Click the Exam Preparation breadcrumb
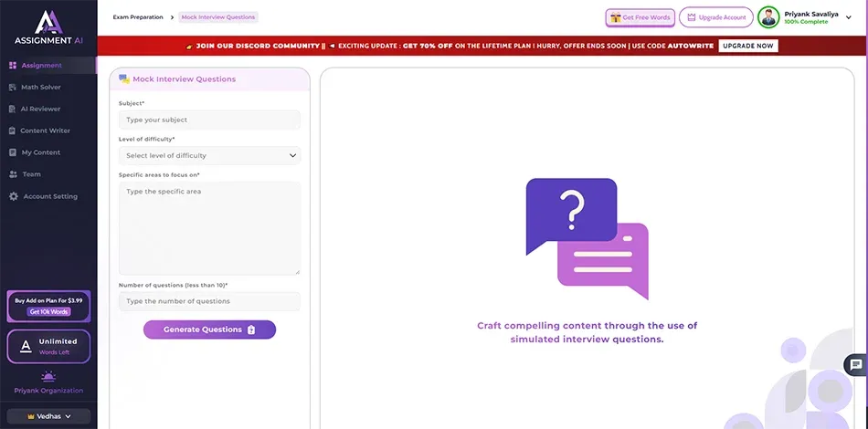868x429 pixels. pyautogui.click(x=138, y=17)
